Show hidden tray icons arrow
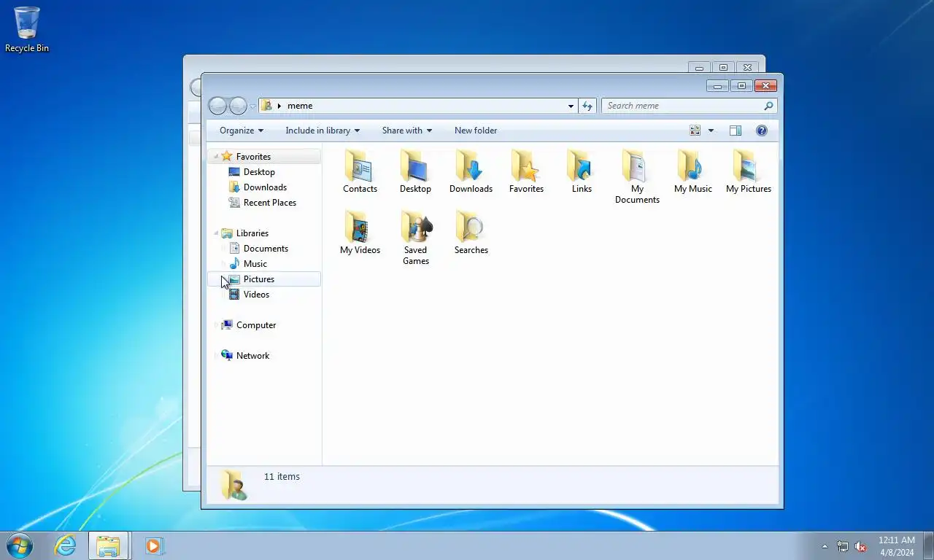Image resolution: width=934 pixels, height=560 pixels. click(x=825, y=546)
